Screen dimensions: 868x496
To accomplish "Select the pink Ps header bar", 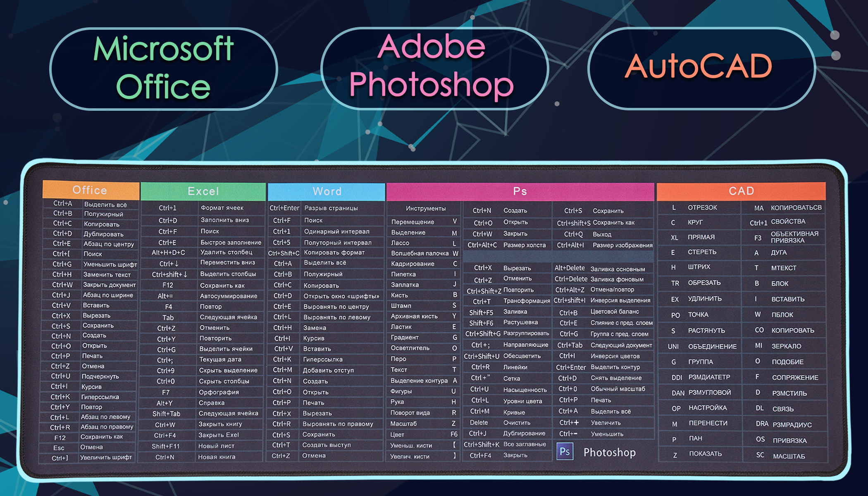I will (520, 191).
